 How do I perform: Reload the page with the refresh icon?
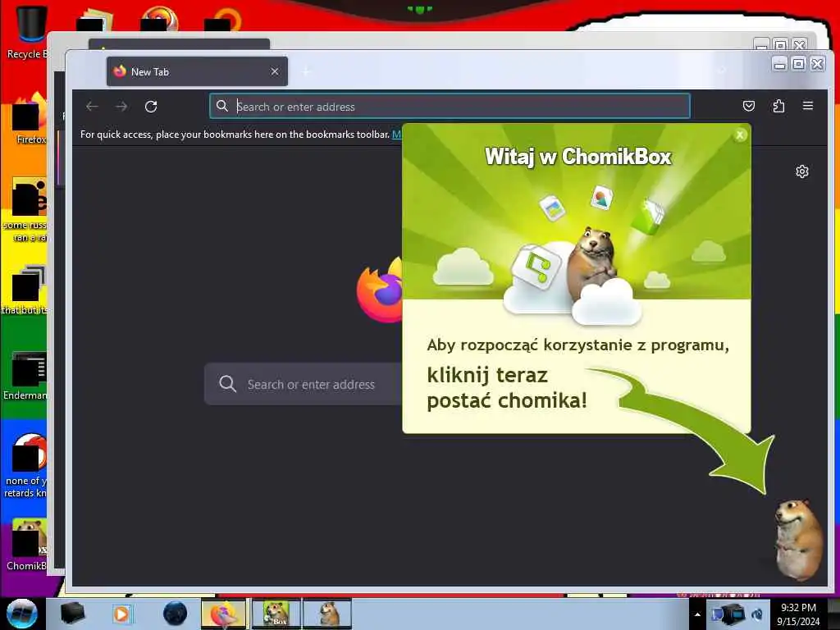[151, 107]
